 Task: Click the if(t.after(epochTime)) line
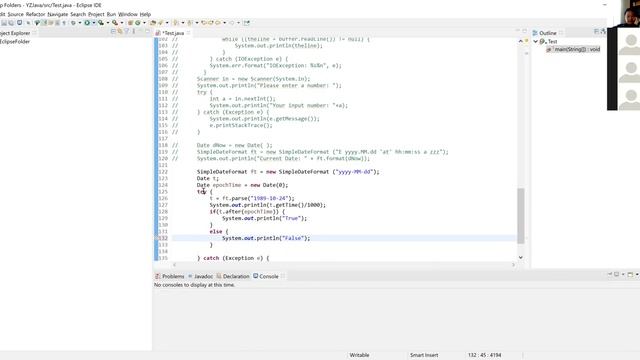[x=247, y=211]
